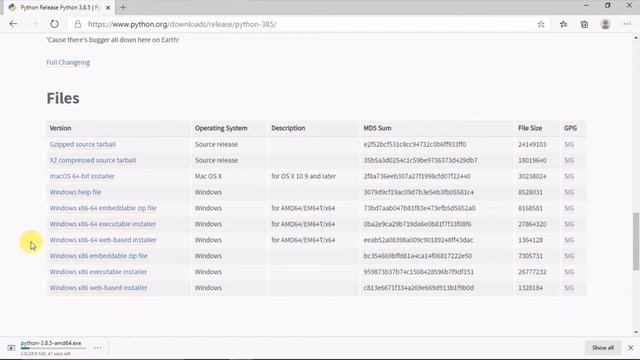Close the downloads bar

pyautogui.click(x=631, y=348)
